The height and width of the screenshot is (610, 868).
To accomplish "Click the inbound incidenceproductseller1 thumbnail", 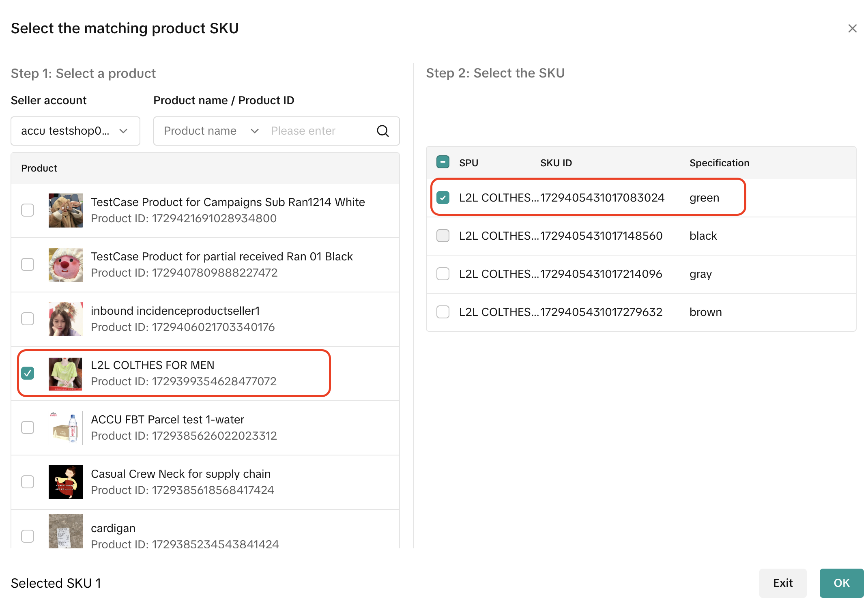I will [65, 319].
